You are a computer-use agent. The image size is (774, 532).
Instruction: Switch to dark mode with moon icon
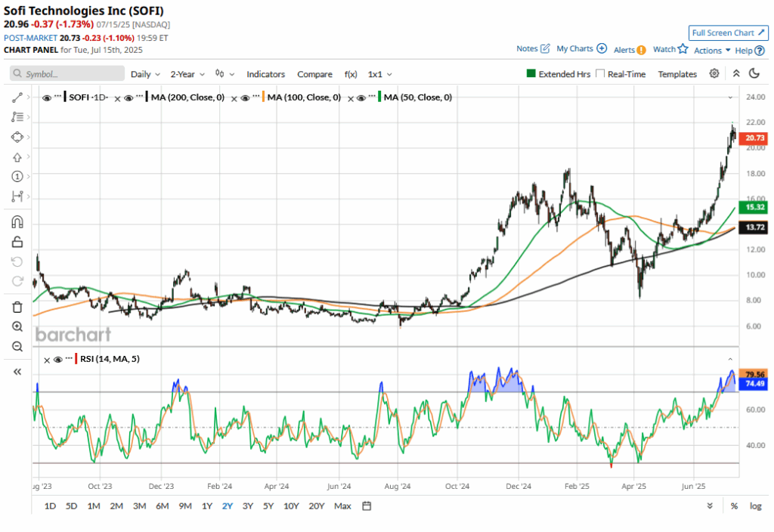754,74
